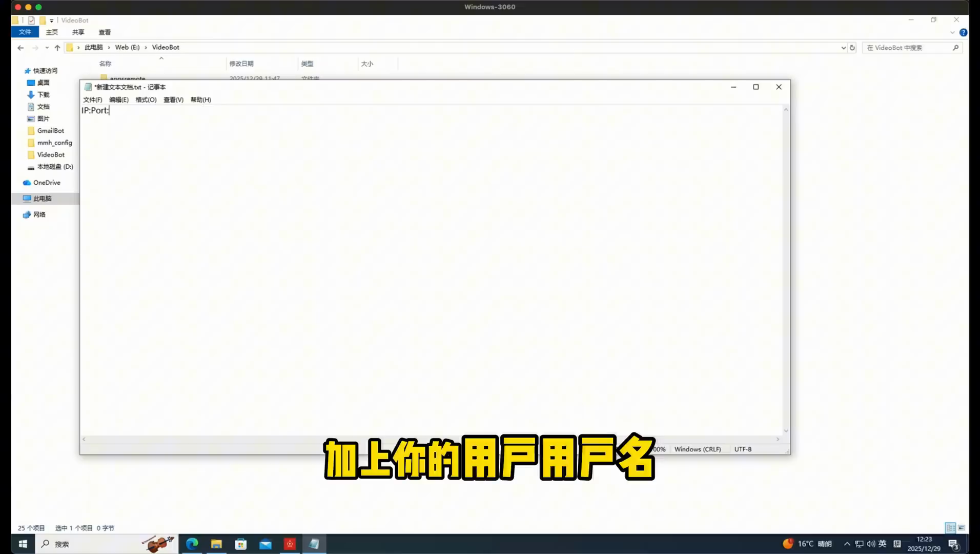Viewport: 980px width, 554px height.
Task: Launch Microsoft Store from the taskbar
Action: [241, 544]
